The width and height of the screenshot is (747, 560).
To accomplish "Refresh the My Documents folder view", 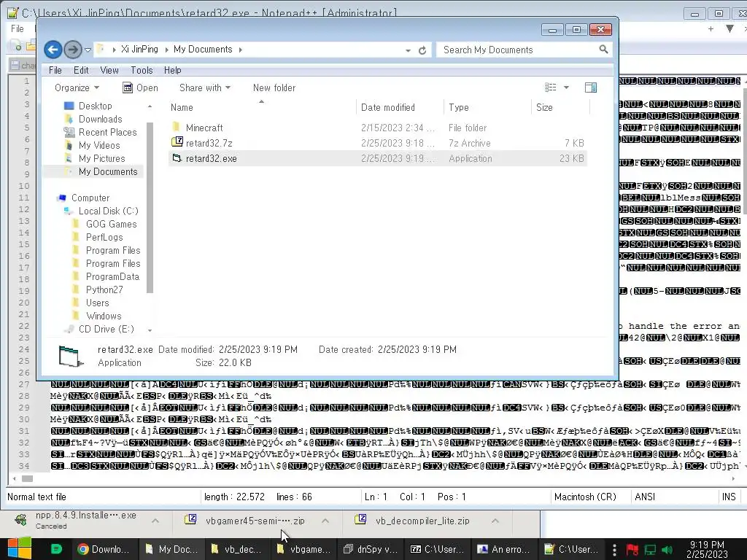I will coord(422,50).
